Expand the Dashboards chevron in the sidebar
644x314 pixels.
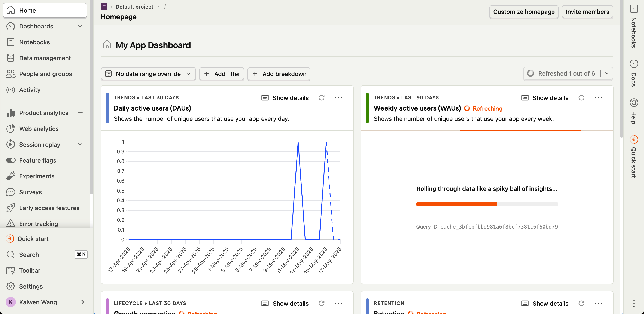point(80,26)
